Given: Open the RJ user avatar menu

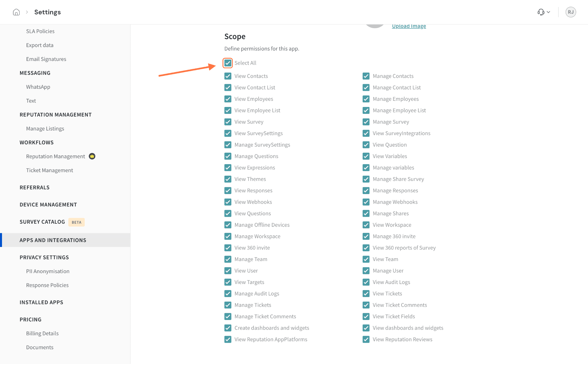Looking at the screenshot, I should pyautogui.click(x=570, y=12).
